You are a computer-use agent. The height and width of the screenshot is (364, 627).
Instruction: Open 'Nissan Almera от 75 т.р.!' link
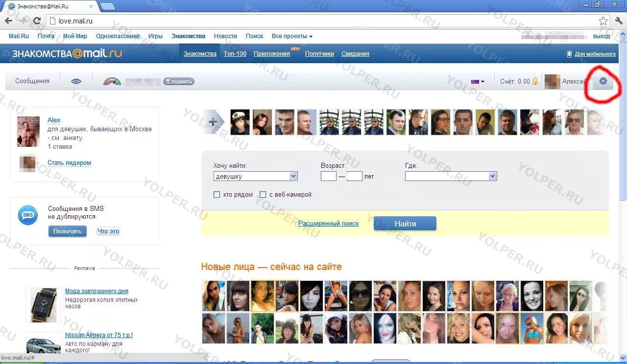99,335
